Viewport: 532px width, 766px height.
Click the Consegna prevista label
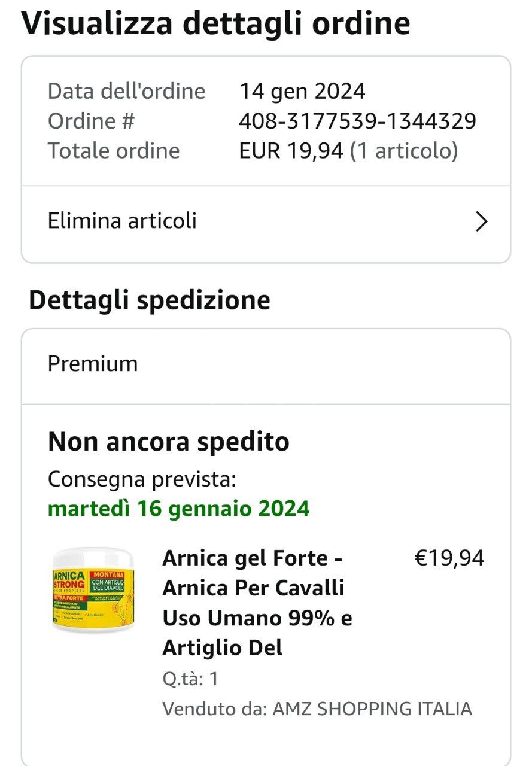click(142, 479)
